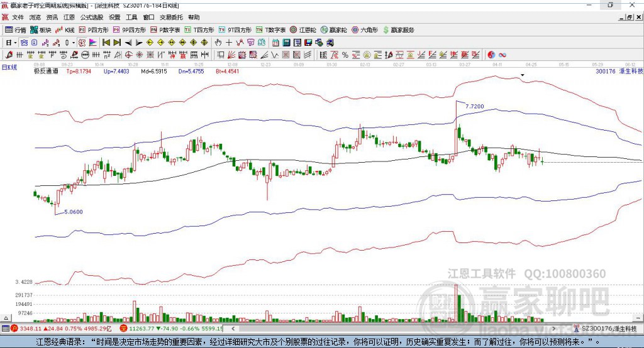Click the 300176 派生科技 stock title

click(x=619, y=71)
